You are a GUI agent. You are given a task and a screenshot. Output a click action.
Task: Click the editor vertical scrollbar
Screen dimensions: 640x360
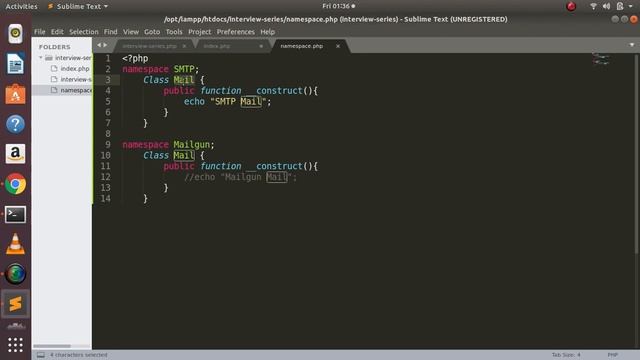click(x=636, y=155)
